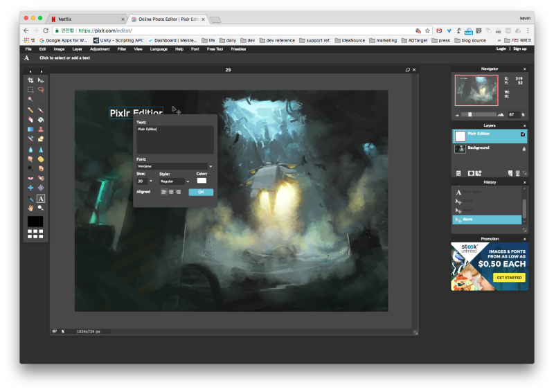Toggle visibility checkbox of Pixlr Editior layer
The width and height of the screenshot is (554, 392).
[x=523, y=134]
